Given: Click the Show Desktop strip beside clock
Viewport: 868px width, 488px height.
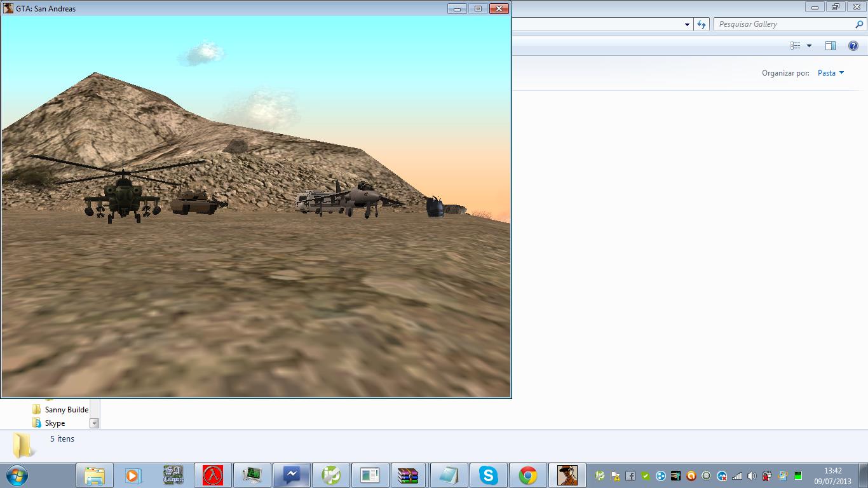Looking at the screenshot, I should tap(864, 476).
